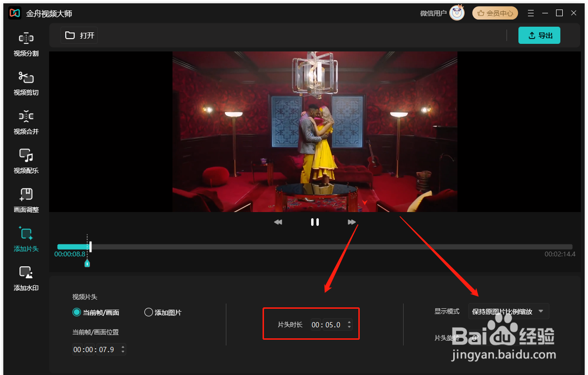Open the 视频分割 video split tool
588x375 pixels.
click(x=26, y=45)
